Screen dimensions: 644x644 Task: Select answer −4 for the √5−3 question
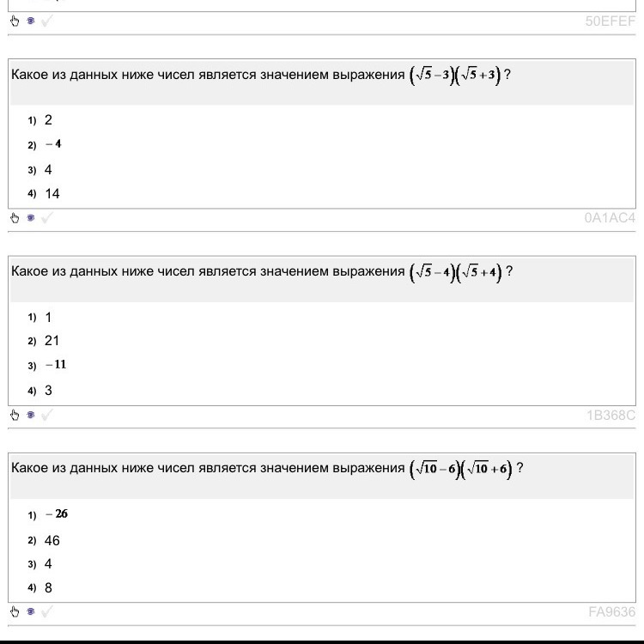pyautogui.click(x=53, y=144)
